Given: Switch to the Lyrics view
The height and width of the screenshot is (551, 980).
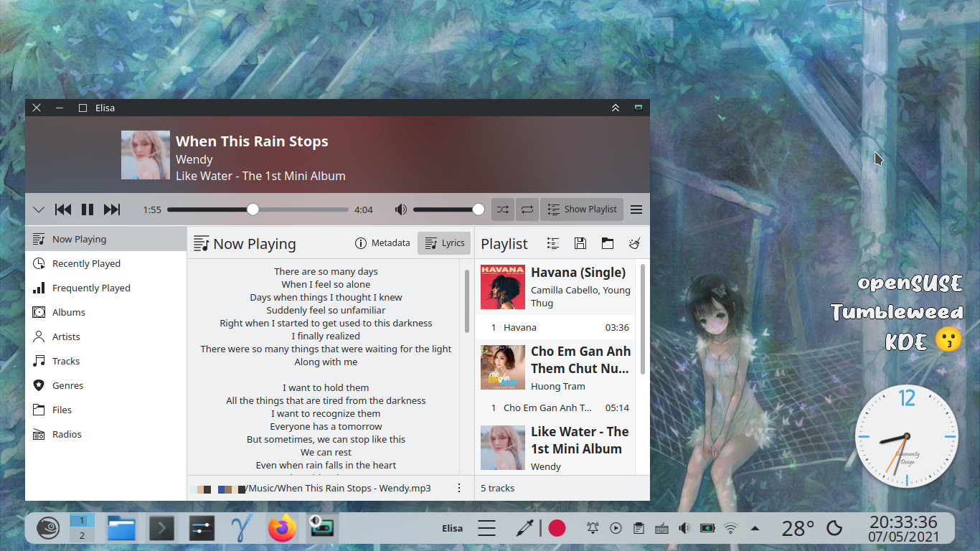Looking at the screenshot, I should (445, 243).
